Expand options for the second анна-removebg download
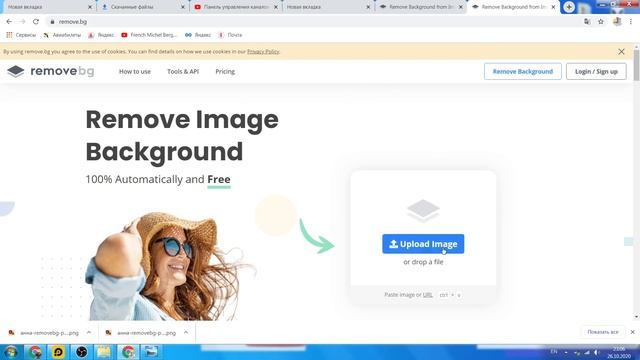640x360 pixels. pyautogui.click(x=186, y=333)
